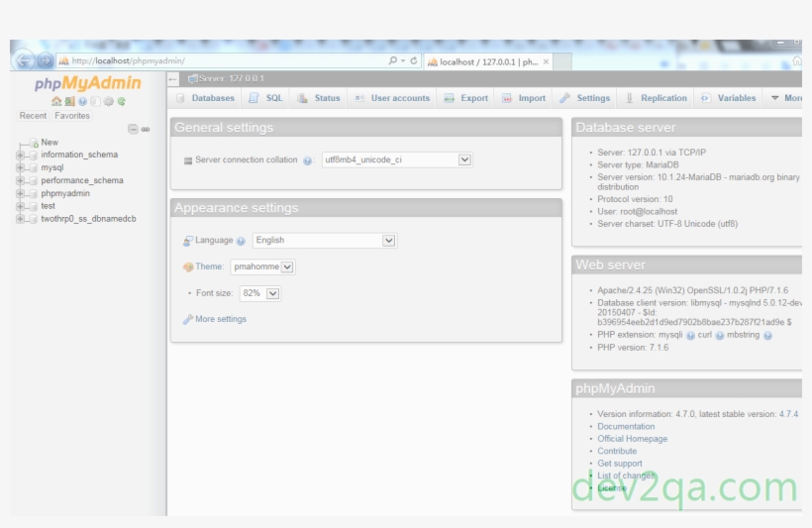Open the Export tab
This screenshot has width=812, height=528.
pyautogui.click(x=466, y=98)
